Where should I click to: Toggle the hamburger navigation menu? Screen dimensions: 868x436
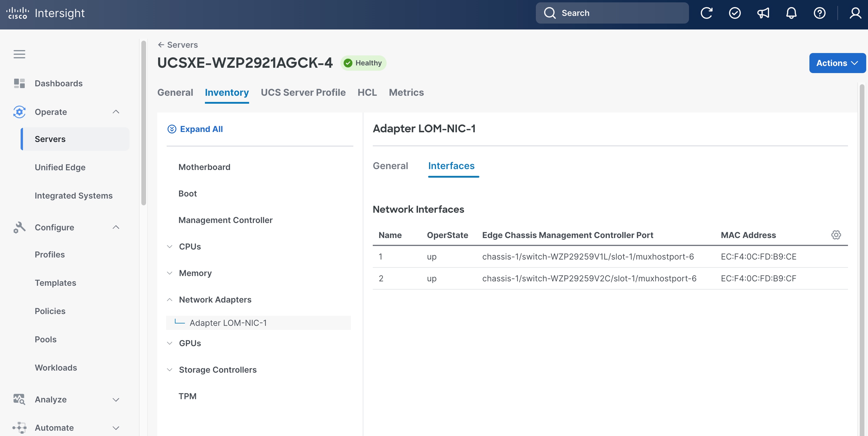point(19,54)
